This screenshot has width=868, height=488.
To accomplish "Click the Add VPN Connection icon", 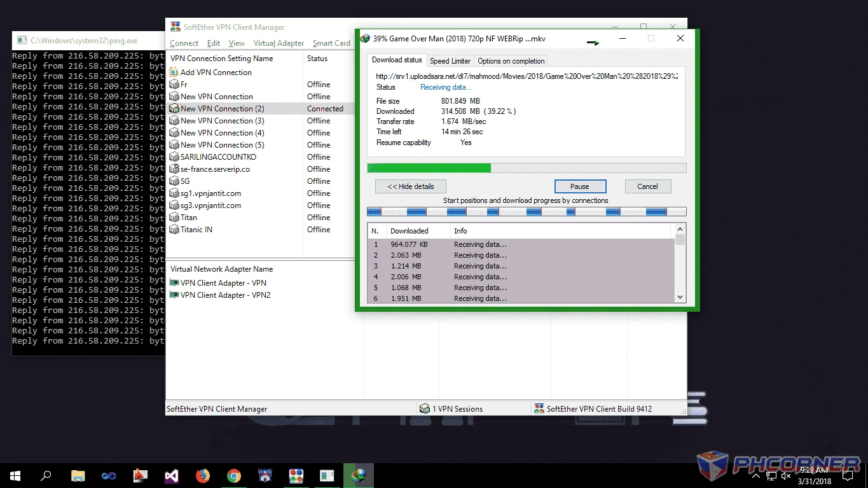I will 175,72.
